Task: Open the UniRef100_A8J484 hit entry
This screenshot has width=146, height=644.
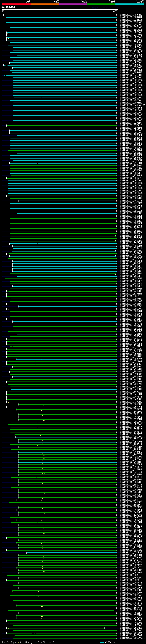Action: point(131,17)
